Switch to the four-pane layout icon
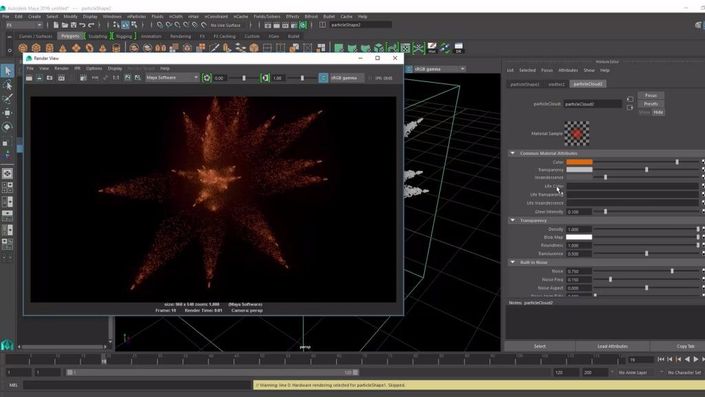The height and width of the screenshot is (397, 705). [8, 187]
